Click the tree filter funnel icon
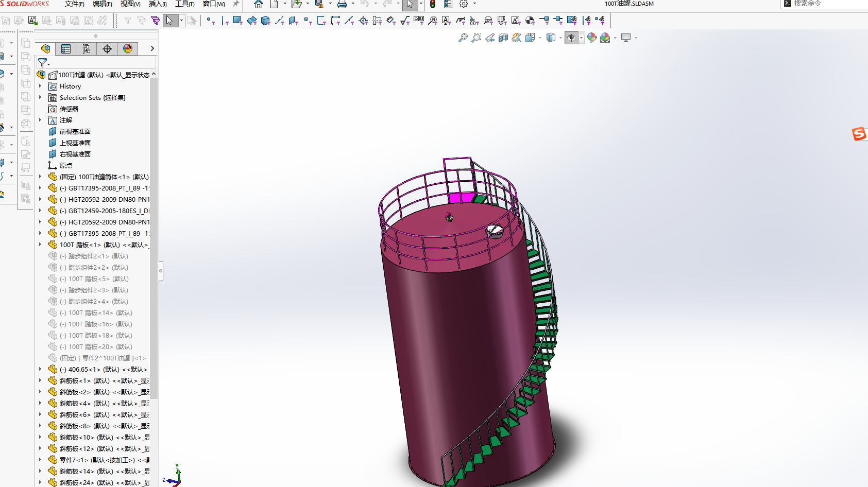This screenshot has width=868, height=487. [43, 63]
